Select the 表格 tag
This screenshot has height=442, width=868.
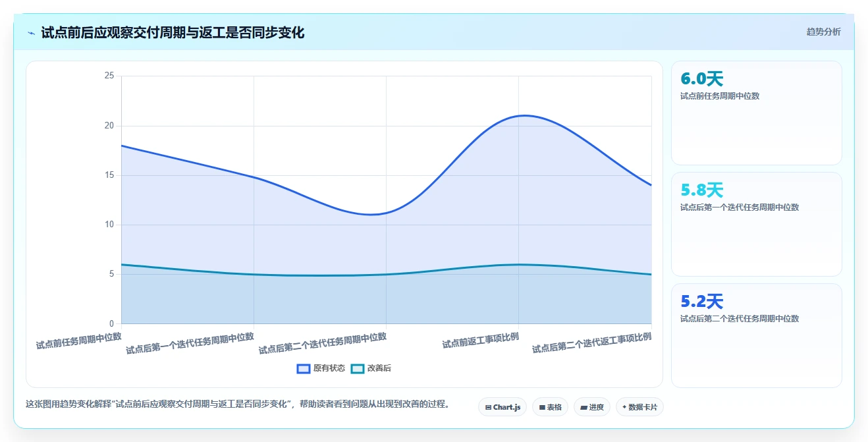(550, 407)
